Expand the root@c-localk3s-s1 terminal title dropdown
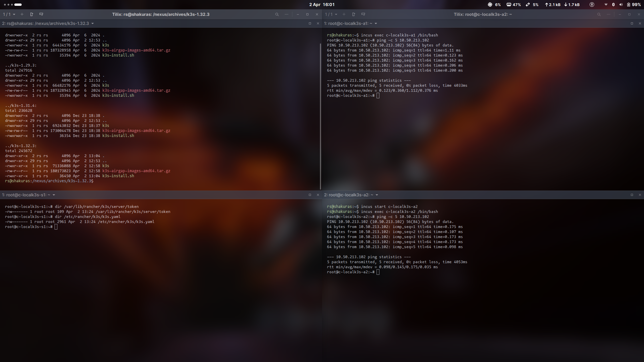This screenshot has width=644, height=362. [54, 195]
